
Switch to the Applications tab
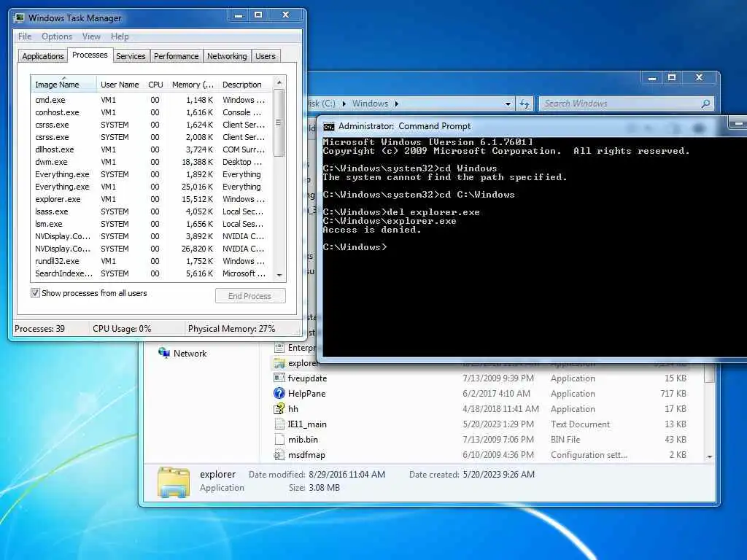click(x=43, y=56)
